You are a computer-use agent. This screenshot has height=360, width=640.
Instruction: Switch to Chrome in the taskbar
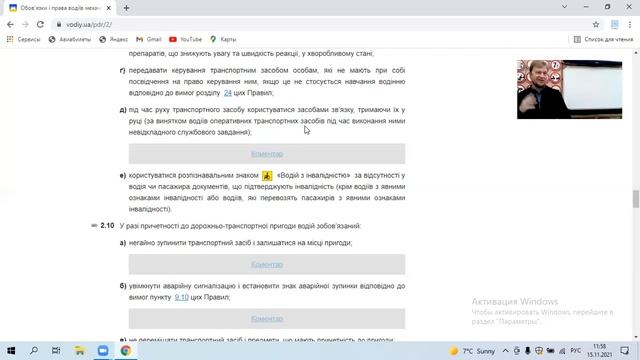pyautogui.click(x=126, y=351)
